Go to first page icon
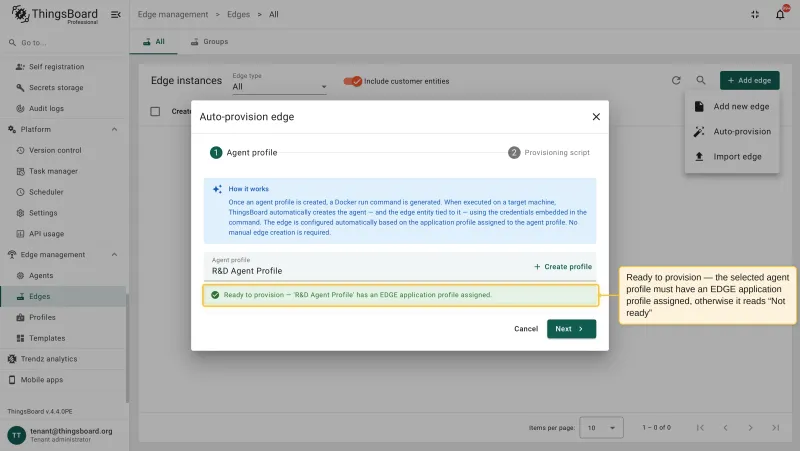Screen dimensions: 800x451 pyautogui.click(x=700, y=428)
